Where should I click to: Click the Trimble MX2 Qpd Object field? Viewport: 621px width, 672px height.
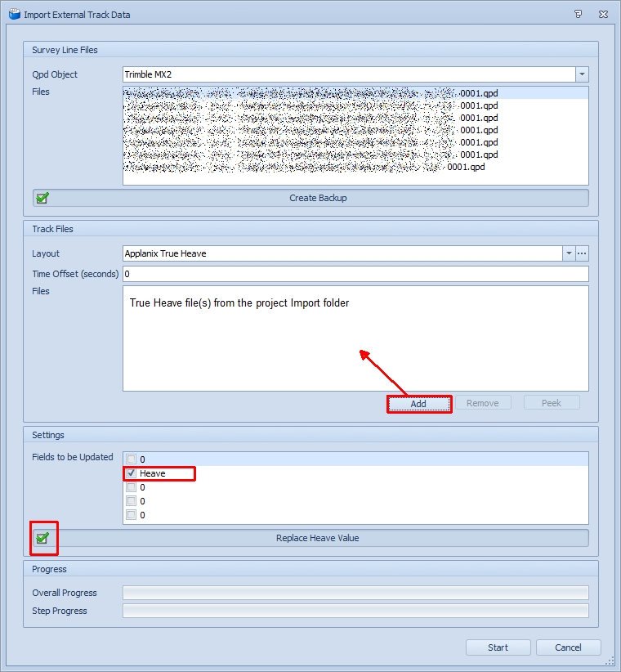349,74
